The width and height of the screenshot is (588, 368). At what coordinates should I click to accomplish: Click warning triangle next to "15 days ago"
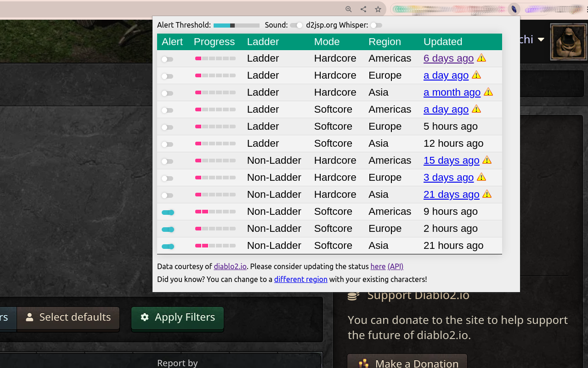point(486,160)
